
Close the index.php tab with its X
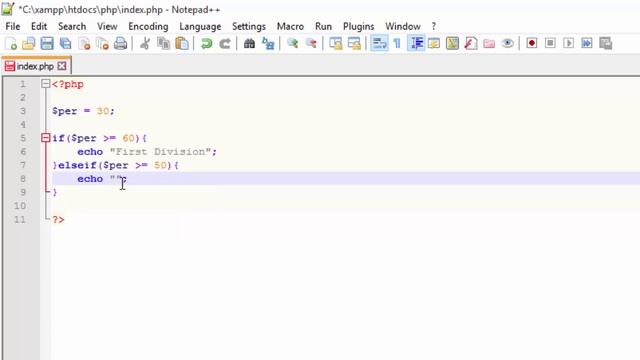point(62,66)
